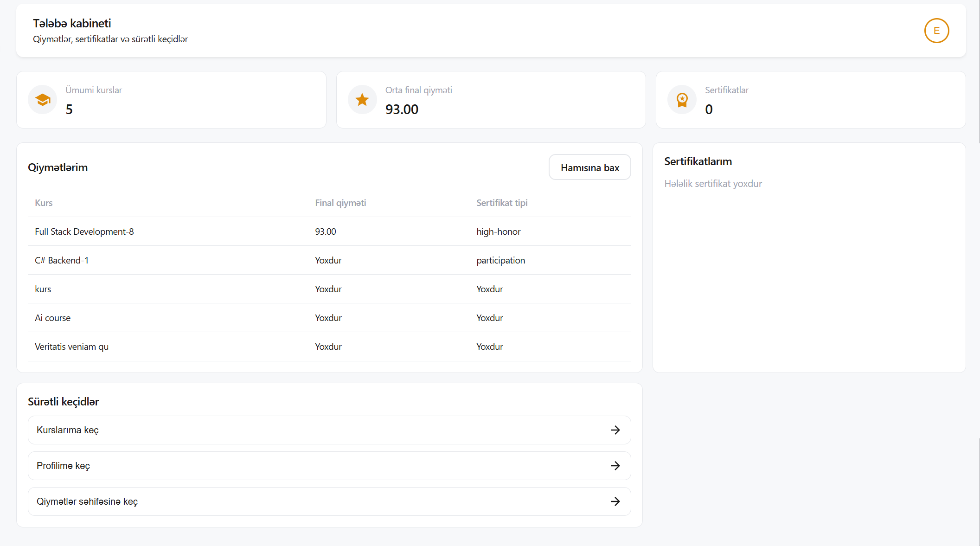Click the certificate ribbon badge icon

(x=682, y=100)
